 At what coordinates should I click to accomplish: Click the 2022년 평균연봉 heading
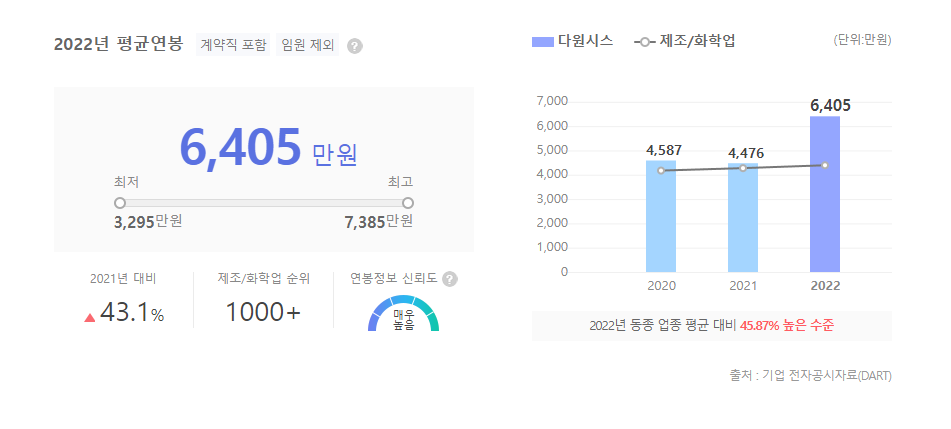pyautogui.click(x=118, y=45)
